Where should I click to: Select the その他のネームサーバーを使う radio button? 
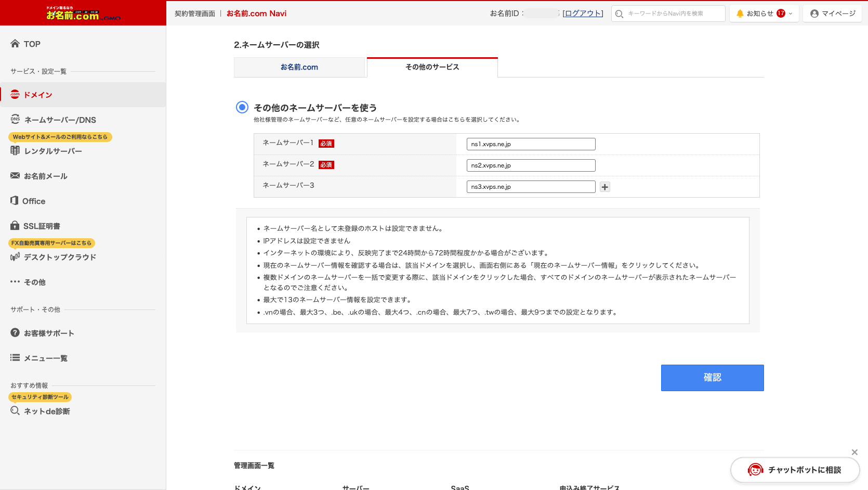[x=241, y=107]
